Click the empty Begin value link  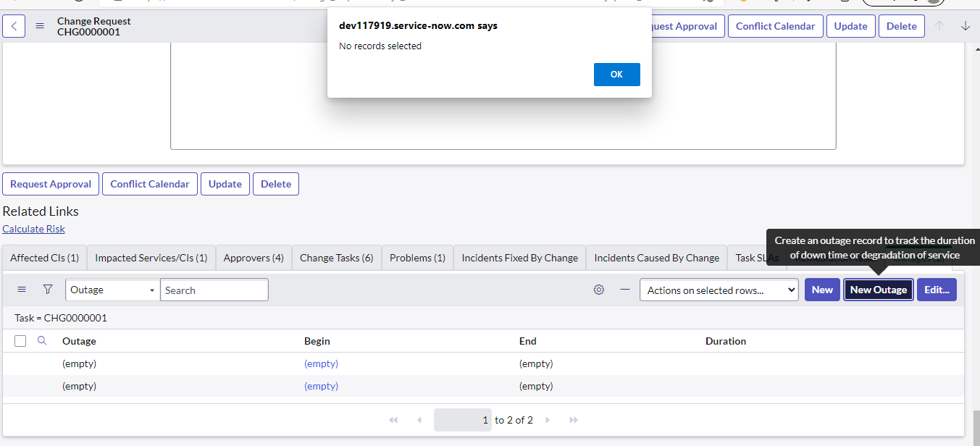pos(321,363)
